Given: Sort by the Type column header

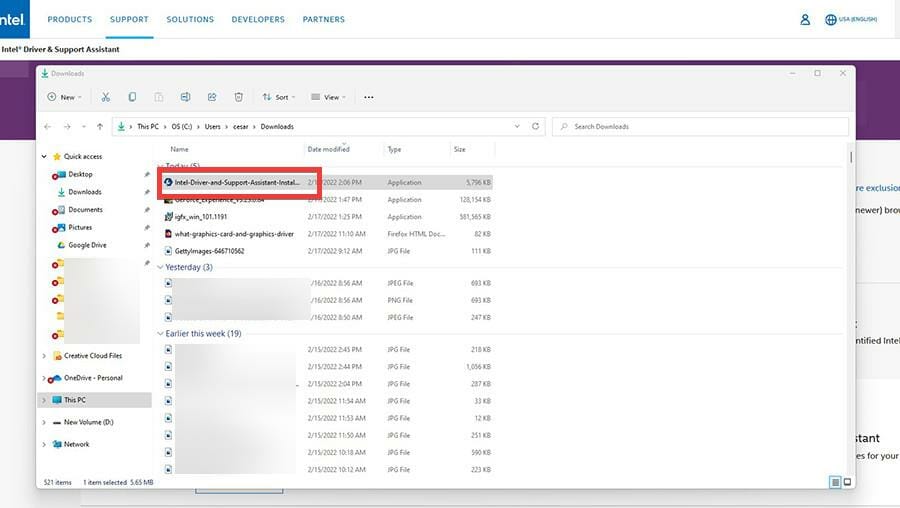Looking at the screenshot, I should click(394, 149).
